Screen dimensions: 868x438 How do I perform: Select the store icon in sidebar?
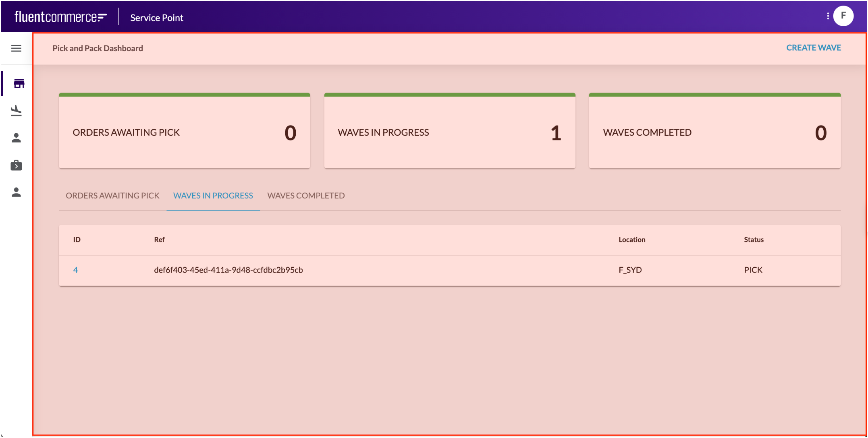[x=19, y=84]
